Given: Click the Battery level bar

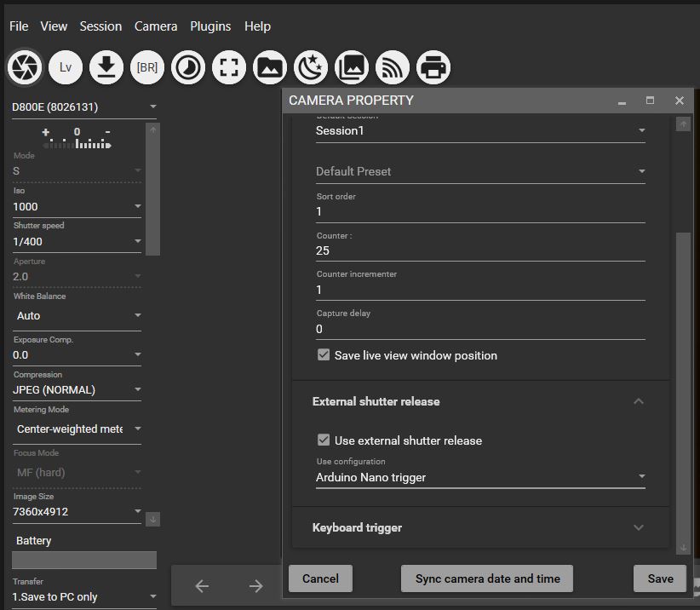Looking at the screenshot, I should point(84,560).
